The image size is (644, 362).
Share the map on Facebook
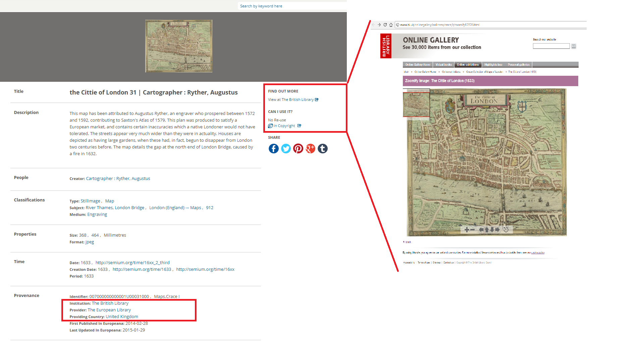[x=273, y=148]
